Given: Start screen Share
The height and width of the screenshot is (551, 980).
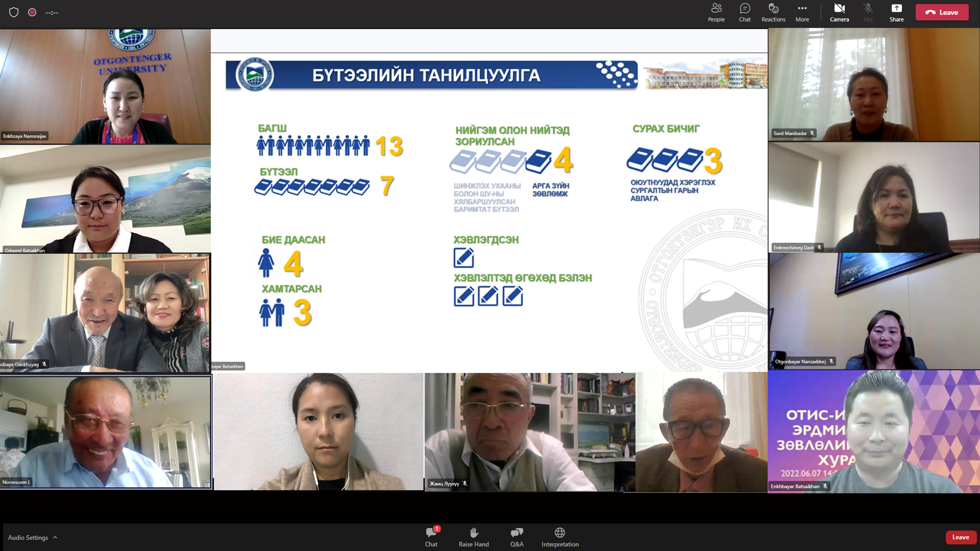Looking at the screenshot, I should (x=896, y=13).
